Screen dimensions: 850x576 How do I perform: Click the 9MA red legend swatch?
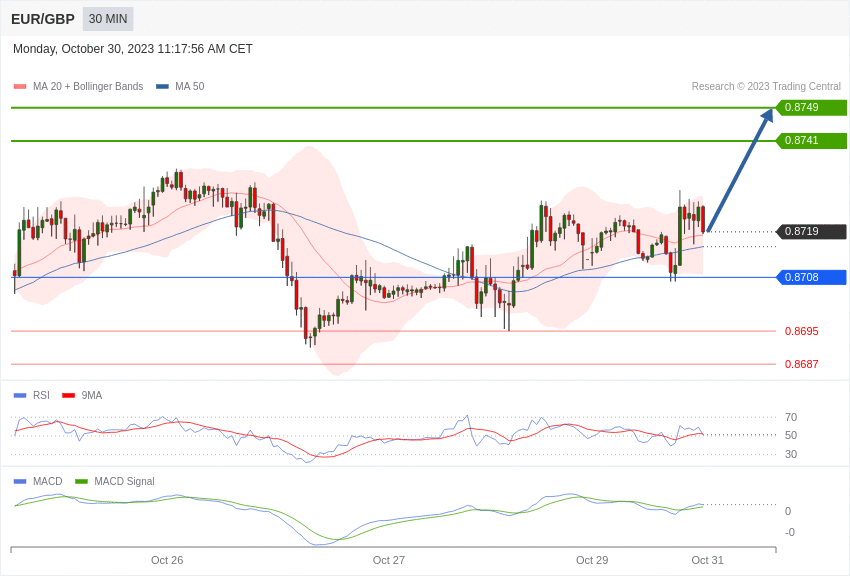[69, 396]
